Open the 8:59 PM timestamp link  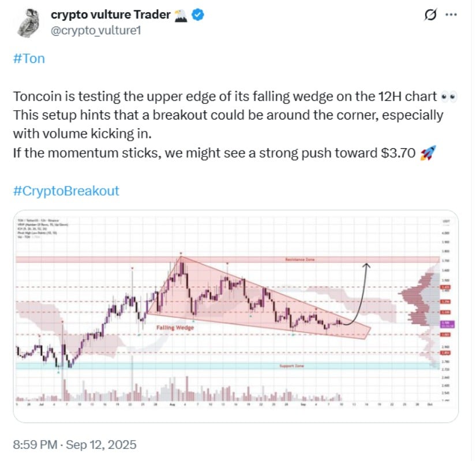click(x=35, y=445)
